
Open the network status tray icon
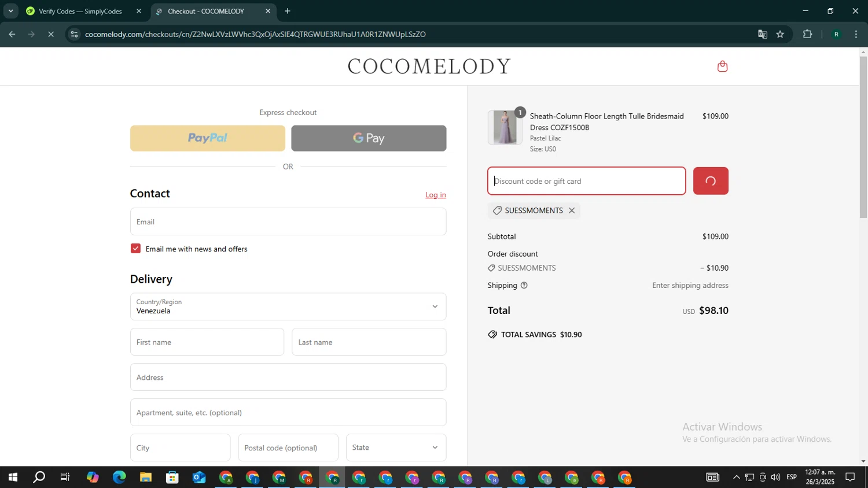[x=749, y=478]
